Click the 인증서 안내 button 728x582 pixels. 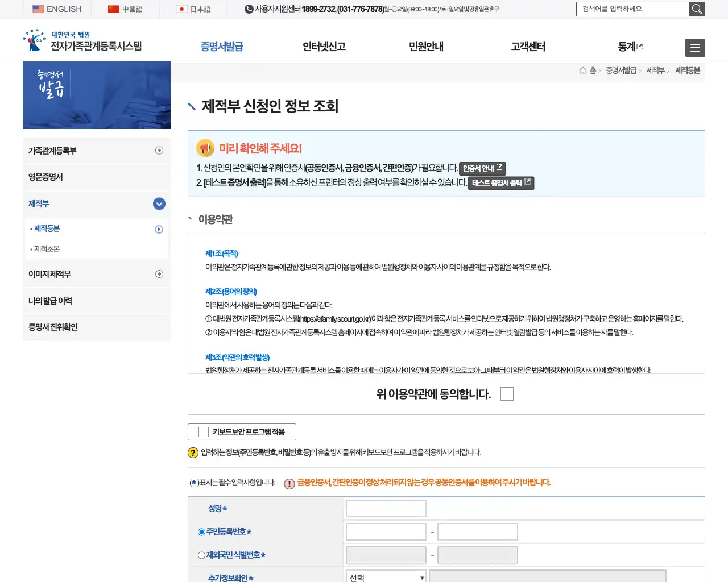(x=482, y=168)
